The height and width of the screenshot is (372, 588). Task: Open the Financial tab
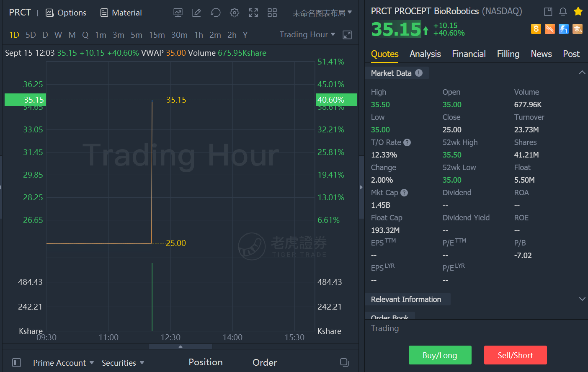469,54
